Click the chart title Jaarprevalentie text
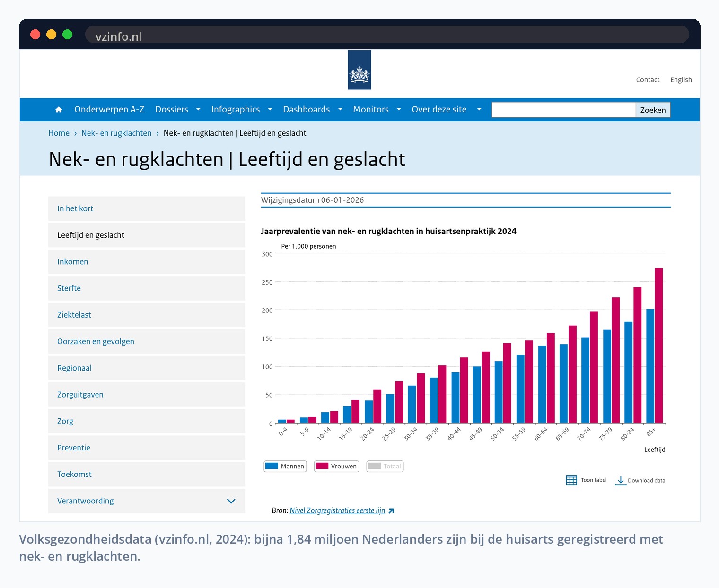This screenshot has width=719, height=588. [389, 232]
